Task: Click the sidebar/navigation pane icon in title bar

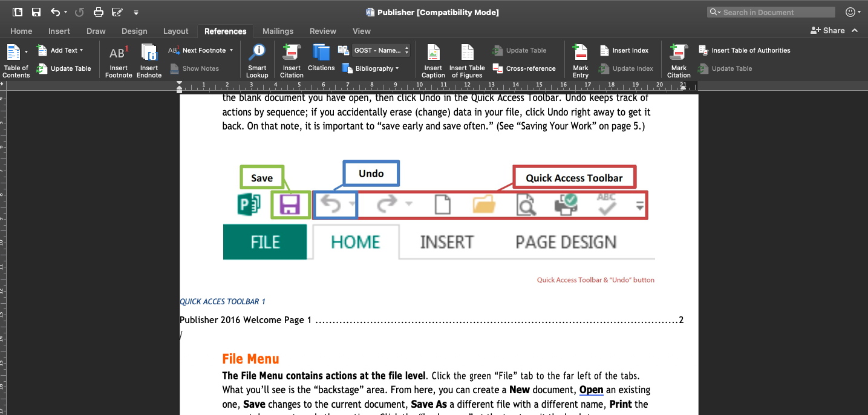Action: tap(18, 12)
